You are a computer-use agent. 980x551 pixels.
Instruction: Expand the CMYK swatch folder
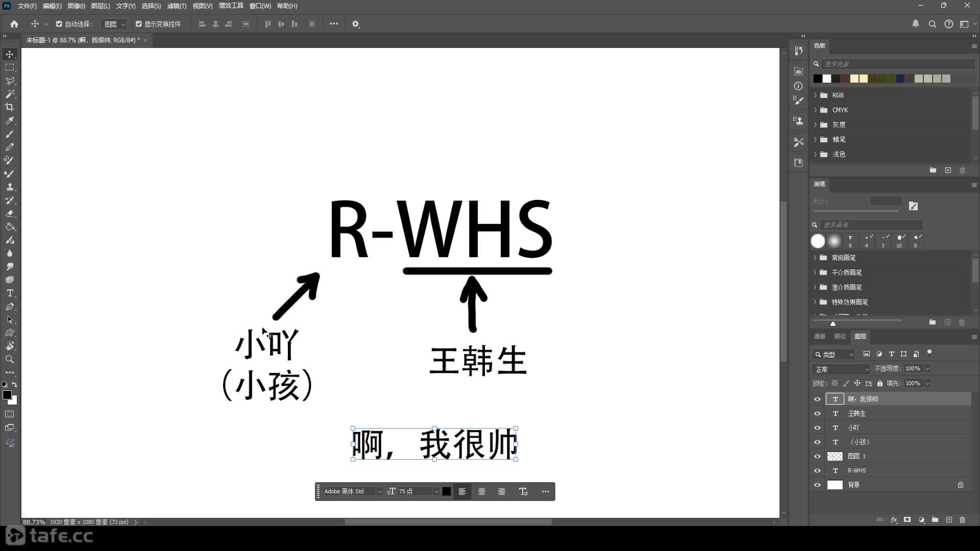(x=815, y=110)
